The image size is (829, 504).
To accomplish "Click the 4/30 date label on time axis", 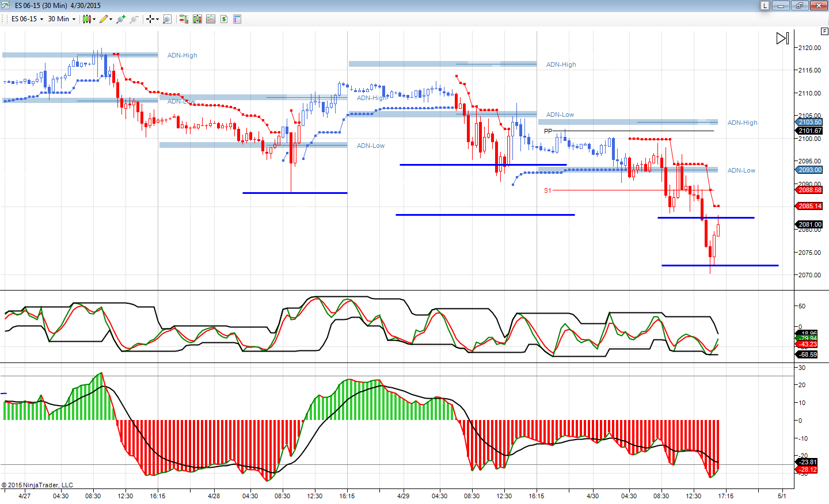I will [x=593, y=496].
